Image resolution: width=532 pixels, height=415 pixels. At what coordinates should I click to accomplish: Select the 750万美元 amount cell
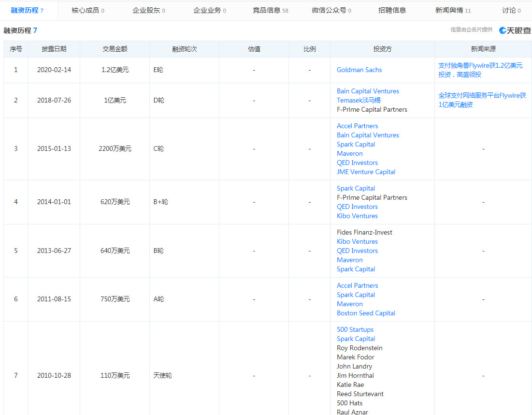click(115, 299)
